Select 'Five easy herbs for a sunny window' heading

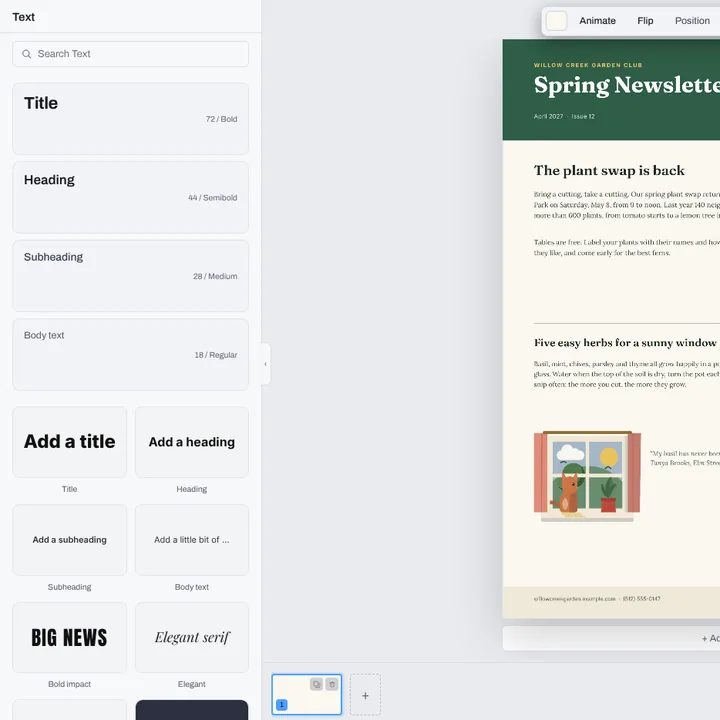tap(625, 343)
